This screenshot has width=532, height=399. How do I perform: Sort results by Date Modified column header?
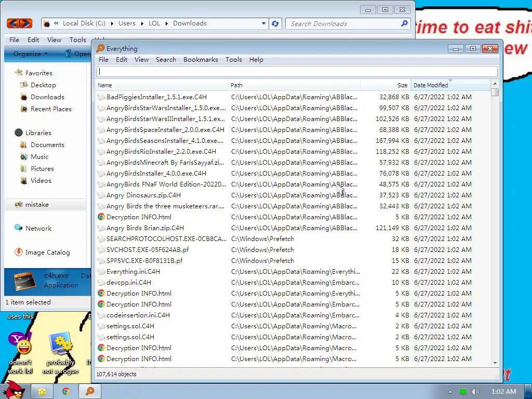[450, 85]
